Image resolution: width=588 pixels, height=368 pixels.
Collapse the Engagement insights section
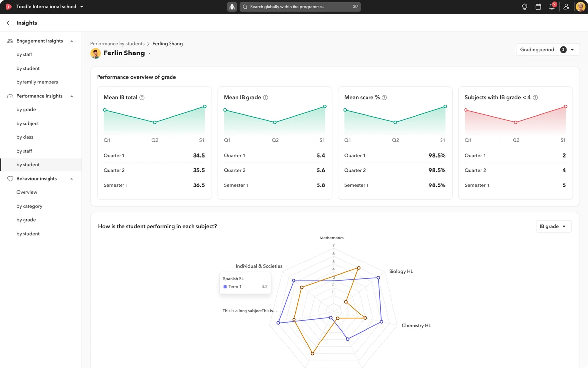(x=72, y=41)
